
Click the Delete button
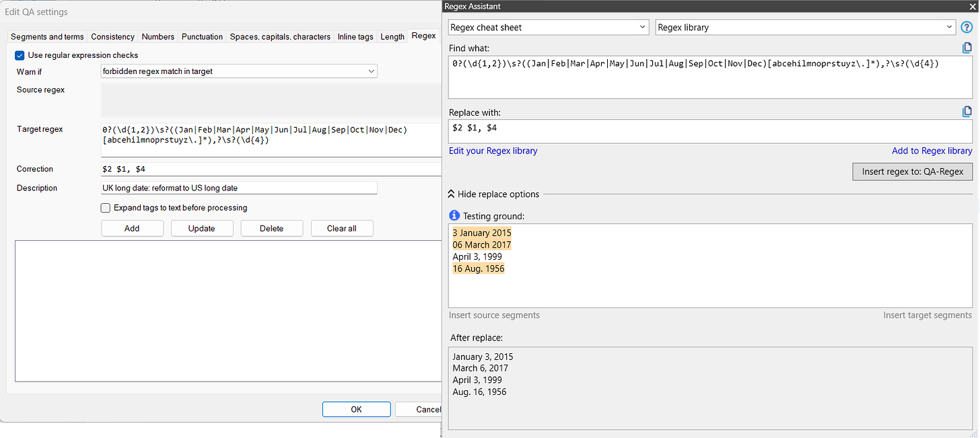click(271, 228)
